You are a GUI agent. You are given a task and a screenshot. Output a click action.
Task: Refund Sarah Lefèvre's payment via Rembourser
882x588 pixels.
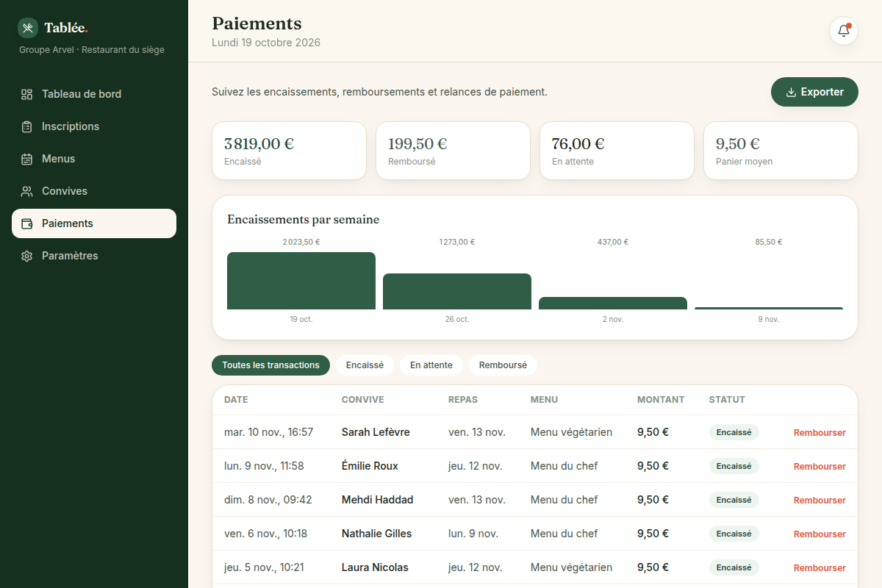point(820,433)
